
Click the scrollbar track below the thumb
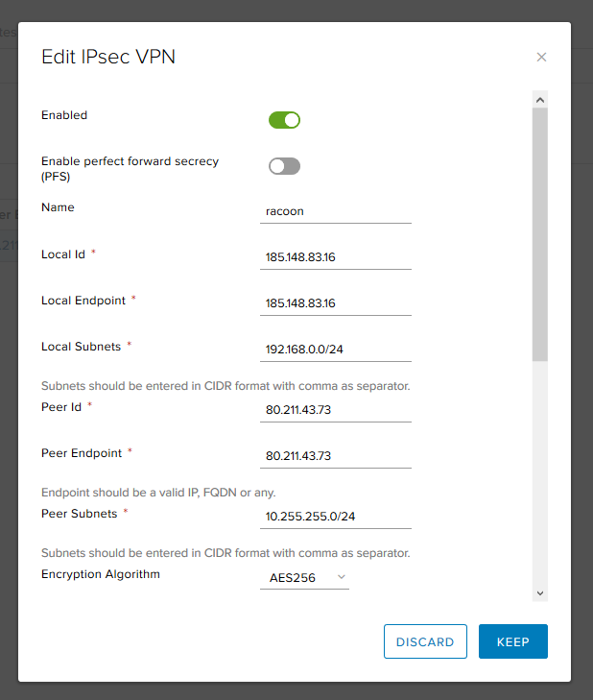[x=540, y=473]
